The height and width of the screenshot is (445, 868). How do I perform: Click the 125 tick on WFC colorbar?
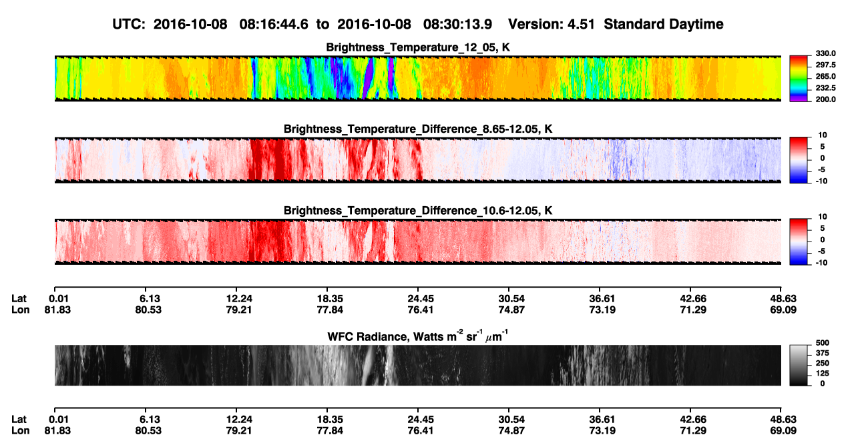click(821, 373)
